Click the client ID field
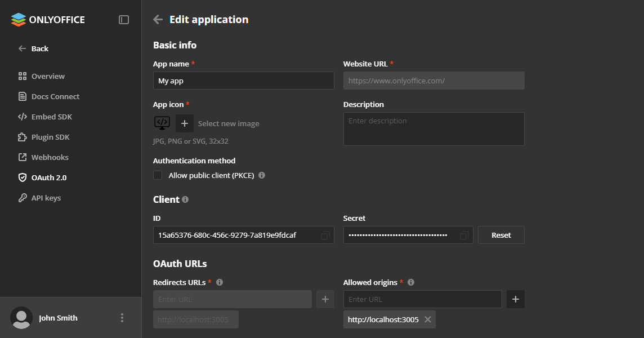644x338 pixels. coord(244,235)
